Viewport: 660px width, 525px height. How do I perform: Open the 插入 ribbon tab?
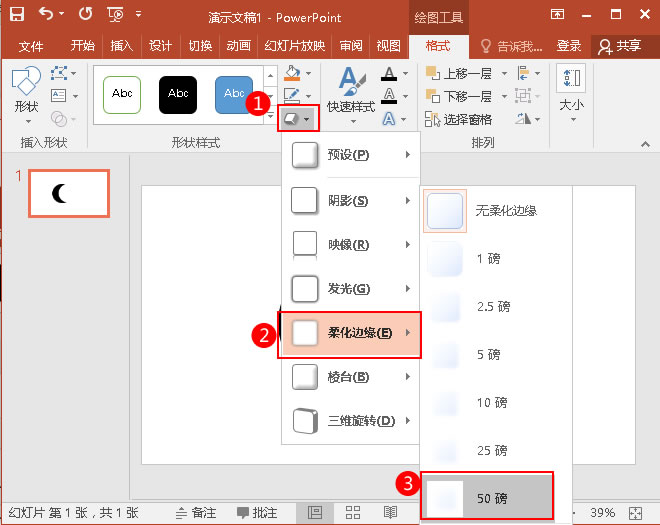[x=121, y=46]
